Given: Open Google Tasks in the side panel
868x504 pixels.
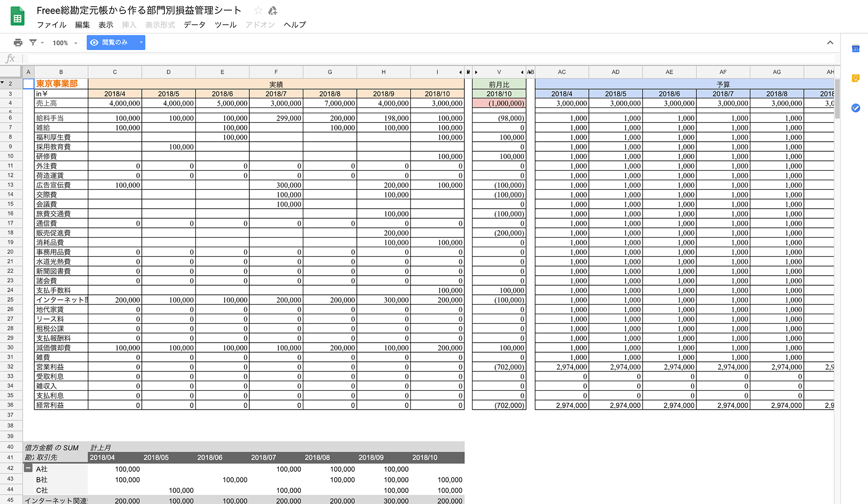Looking at the screenshot, I should coord(855,108).
